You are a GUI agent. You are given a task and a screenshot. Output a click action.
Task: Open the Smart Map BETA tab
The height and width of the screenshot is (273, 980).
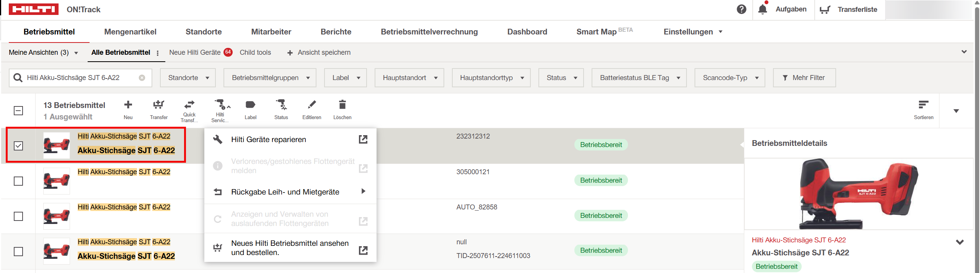pos(605,32)
